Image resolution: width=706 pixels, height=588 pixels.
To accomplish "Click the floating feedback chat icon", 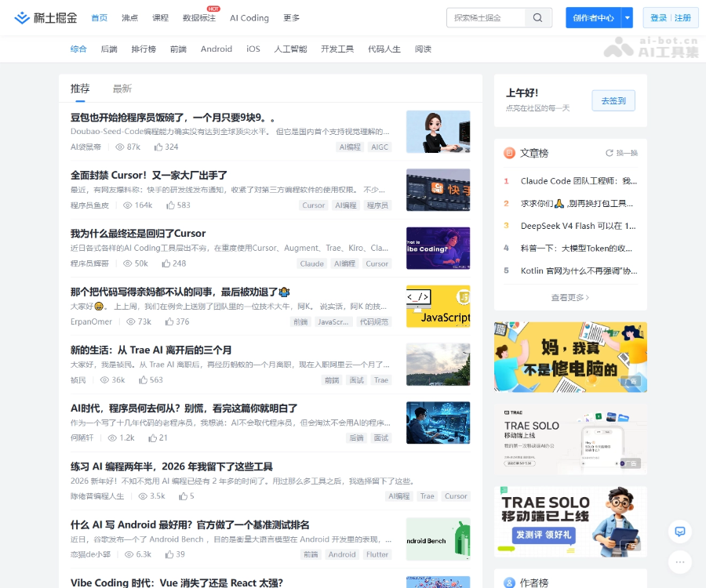I will tap(680, 532).
